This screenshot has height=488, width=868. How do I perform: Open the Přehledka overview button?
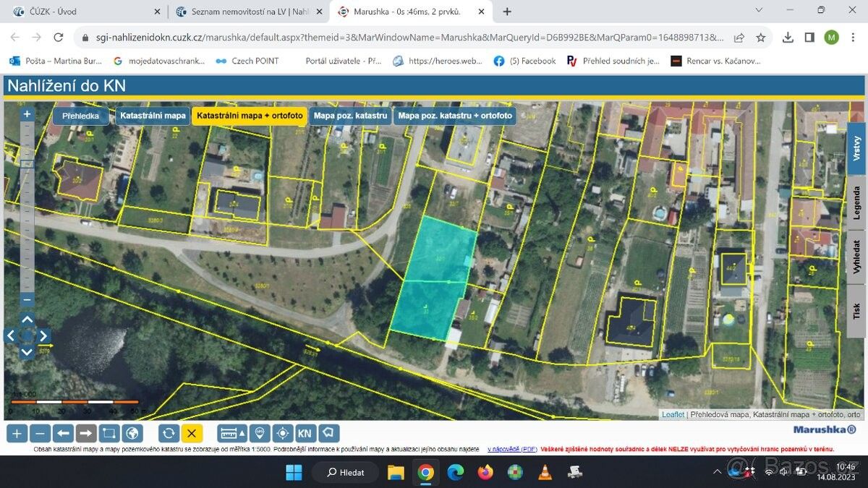tap(81, 116)
